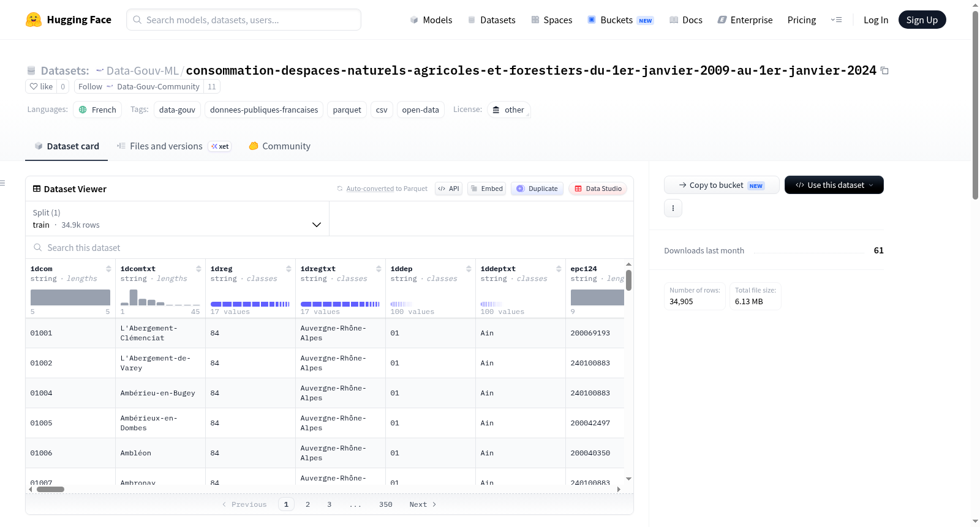Switch to the Dataset card tab
This screenshot has width=980, height=527.
(66, 146)
